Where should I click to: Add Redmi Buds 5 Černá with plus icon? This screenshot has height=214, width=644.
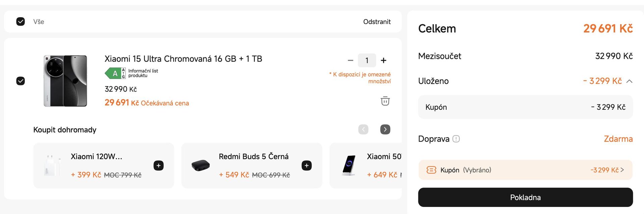tap(306, 165)
